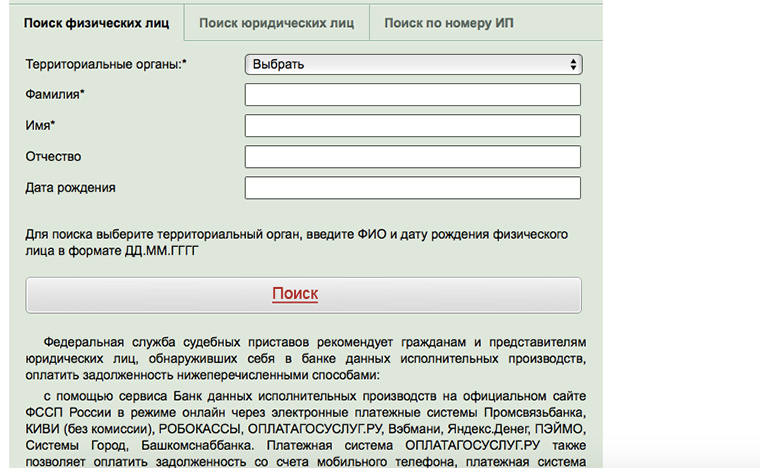Click the Дата рождения label text
Image resolution: width=760 pixels, height=468 pixels.
(70, 188)
